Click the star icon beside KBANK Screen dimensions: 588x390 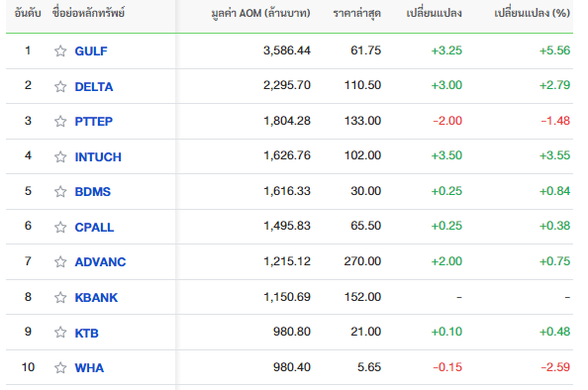pyautogui.click(x=60, y=297)
